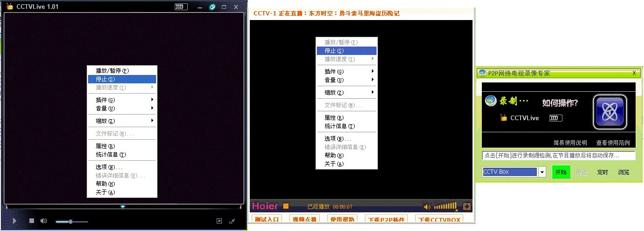Open 缩放 submenu in the CCTVLive context menu
Screen dimensions: 644x231
(122, 121)
